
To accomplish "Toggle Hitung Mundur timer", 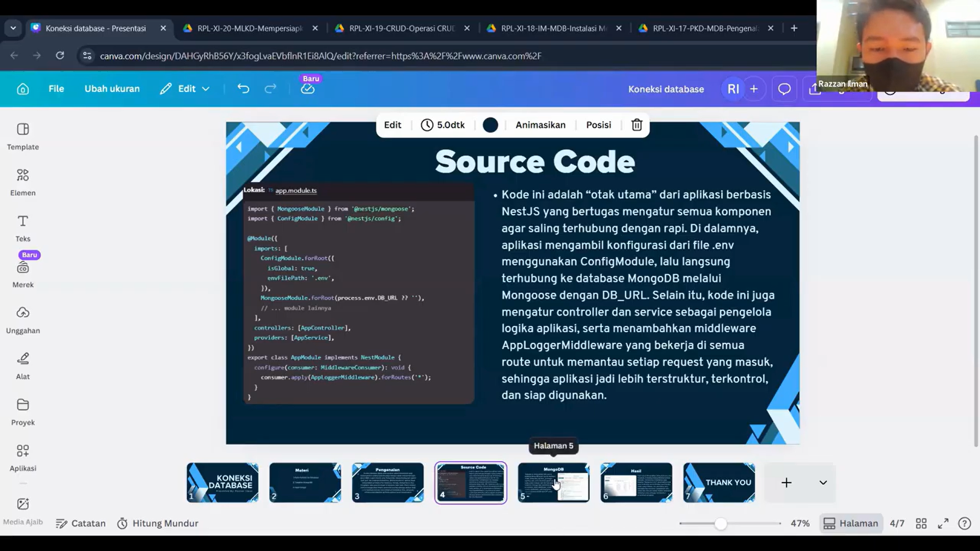I will (158, 523).
